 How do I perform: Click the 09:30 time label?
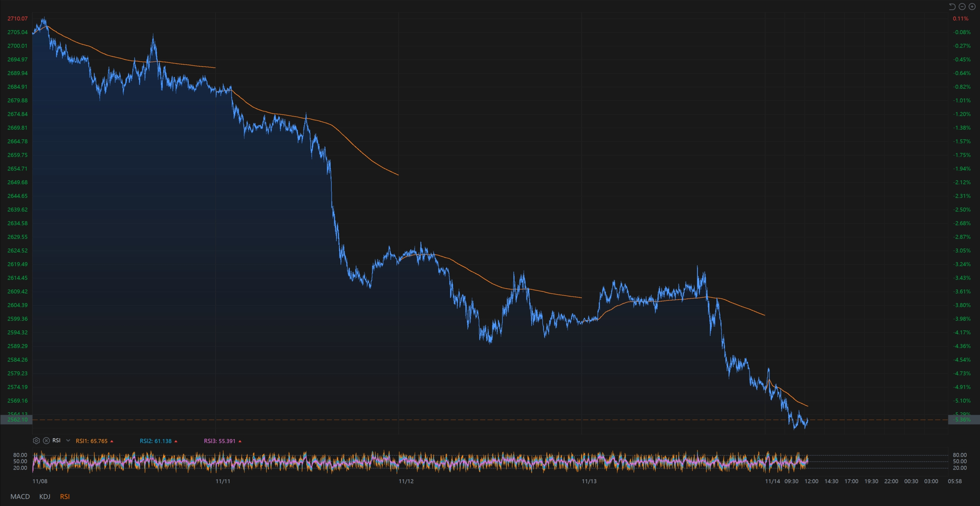coord(791,481)
